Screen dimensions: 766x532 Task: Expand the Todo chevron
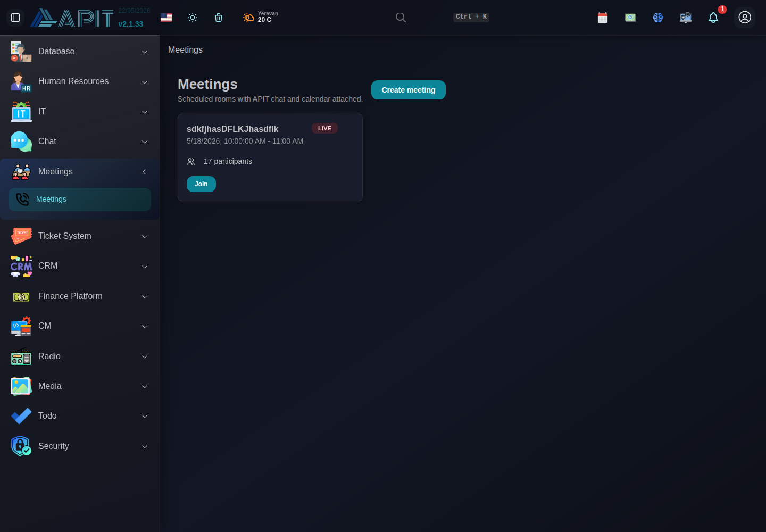(x=145, y=416)
